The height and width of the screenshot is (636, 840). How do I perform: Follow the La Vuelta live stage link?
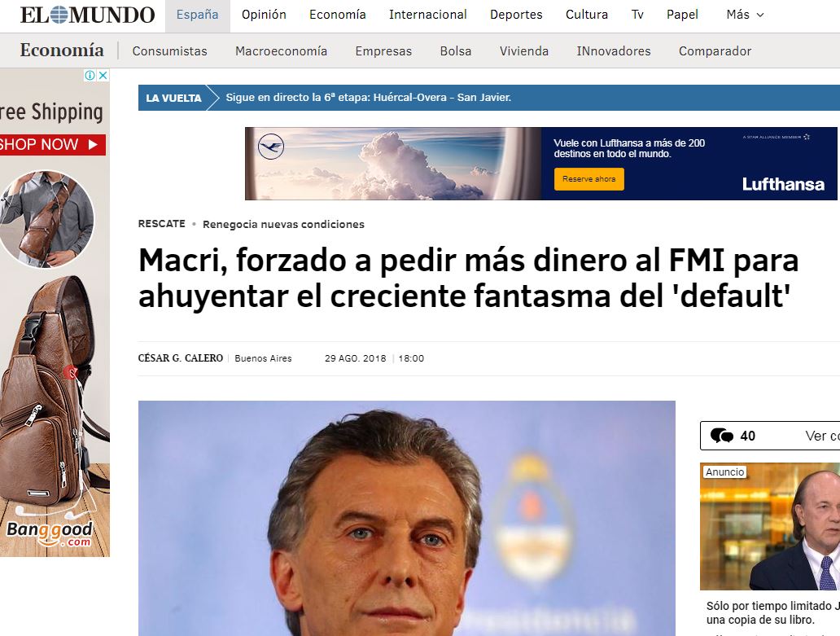pos(368,98)
